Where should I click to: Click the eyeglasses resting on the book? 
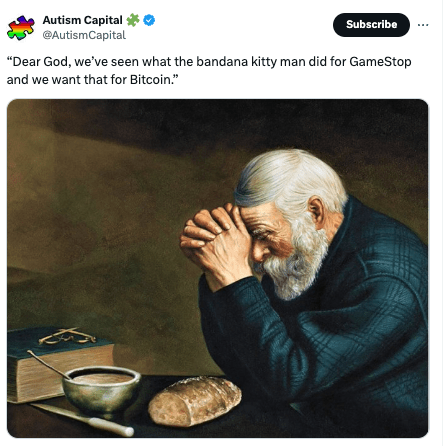click(x=67, y=336)
